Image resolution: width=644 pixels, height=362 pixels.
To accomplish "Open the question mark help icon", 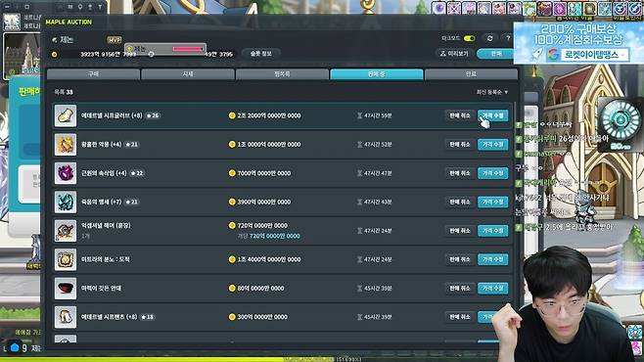I will [508, 38].
